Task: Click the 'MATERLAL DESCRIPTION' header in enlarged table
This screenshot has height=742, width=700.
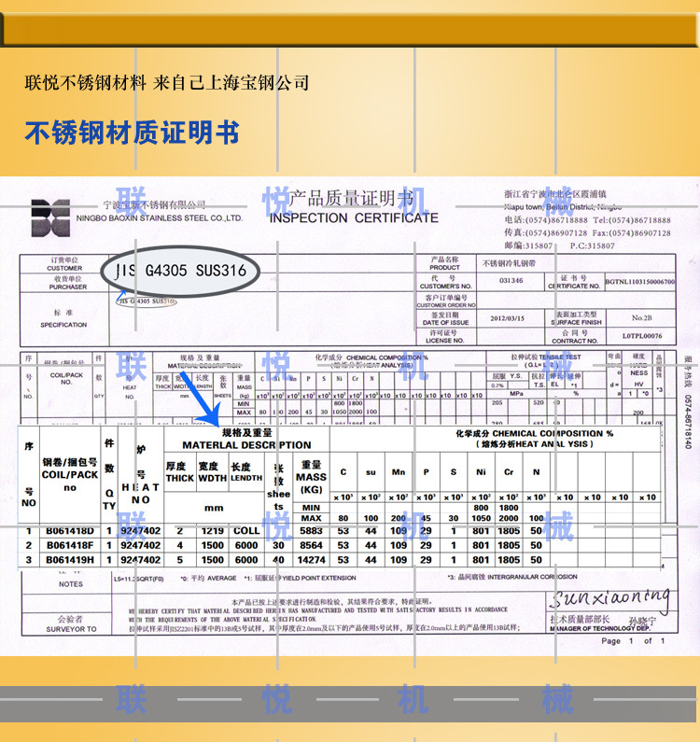Action: tap(246, 445)
